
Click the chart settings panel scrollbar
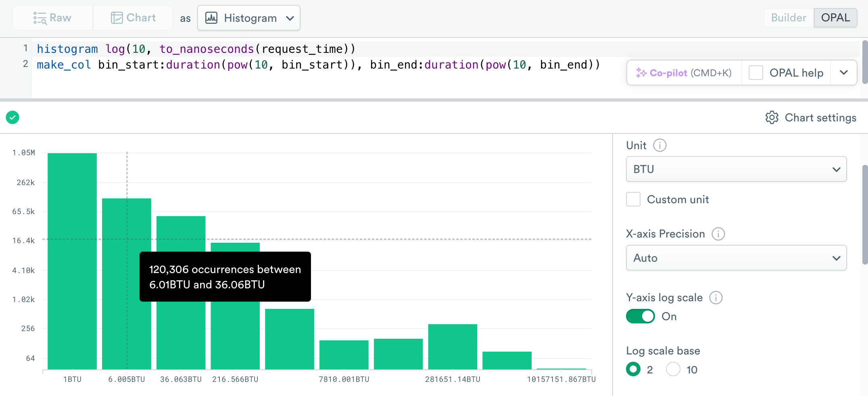point(865,215)
